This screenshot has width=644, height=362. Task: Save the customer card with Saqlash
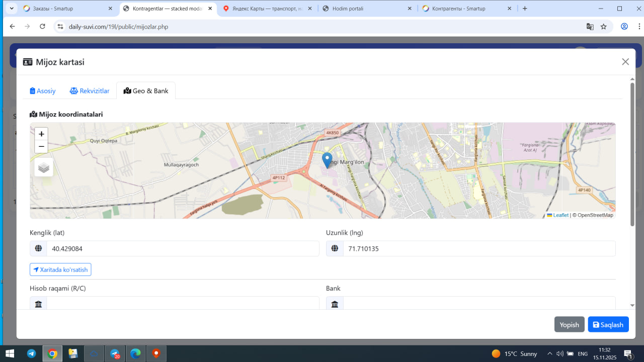pos(608,325)
